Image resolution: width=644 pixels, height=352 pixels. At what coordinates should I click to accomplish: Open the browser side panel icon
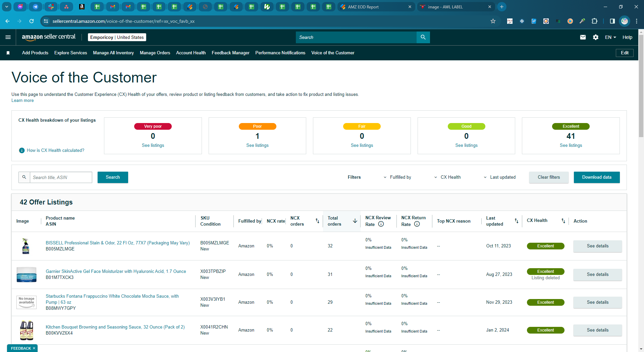point(612,21)
